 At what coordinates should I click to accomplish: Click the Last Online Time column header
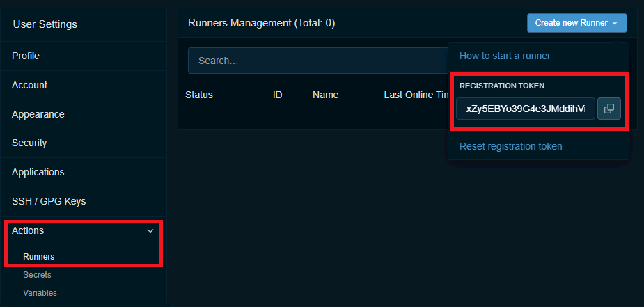click(x=416, y=95)
